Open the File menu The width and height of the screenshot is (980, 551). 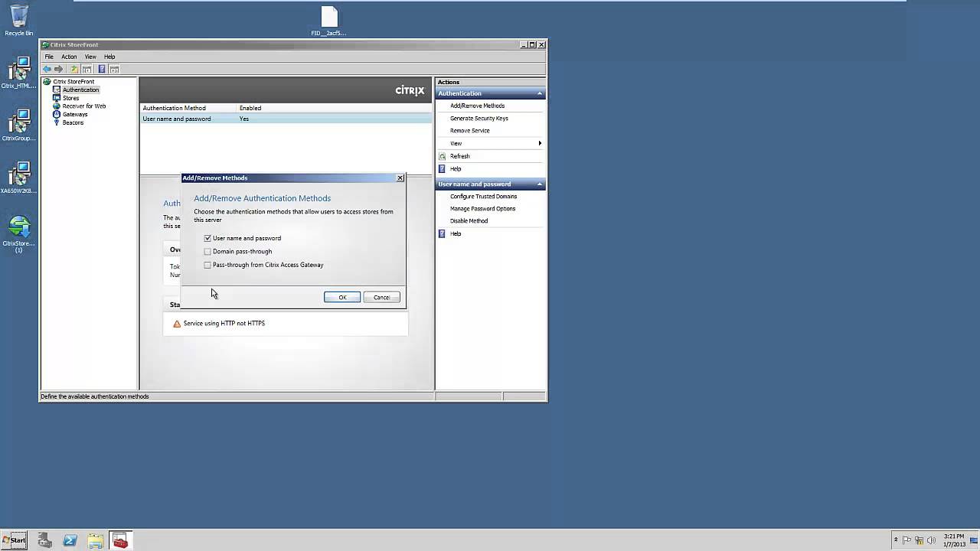click(49, 57)
